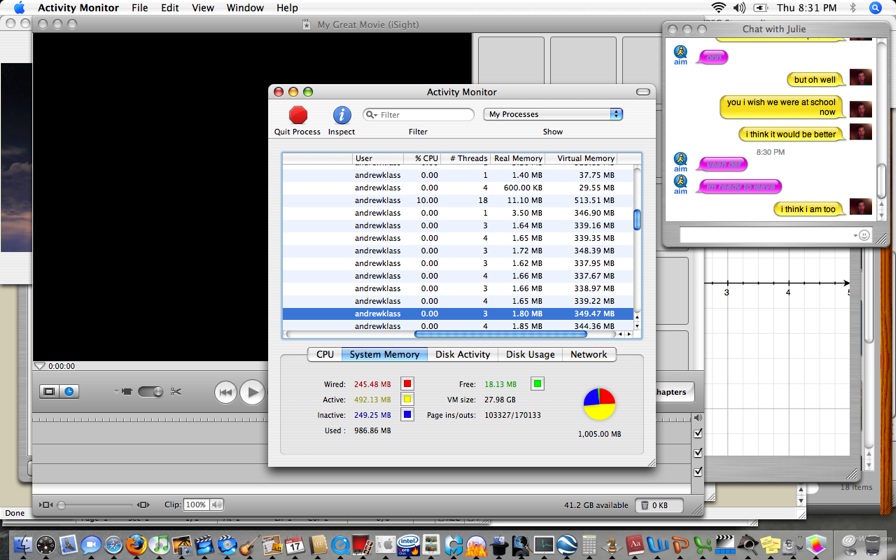Screen dimensions: 896x560
Task: Click the iMovie trash 0 KB button
Action: [x=660, y=505]
